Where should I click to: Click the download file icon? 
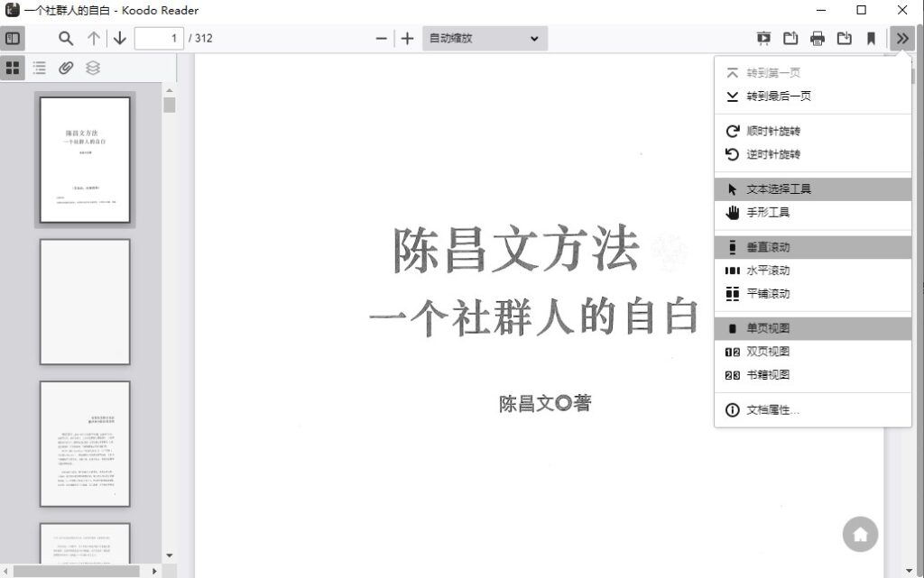tap(845, 39)
